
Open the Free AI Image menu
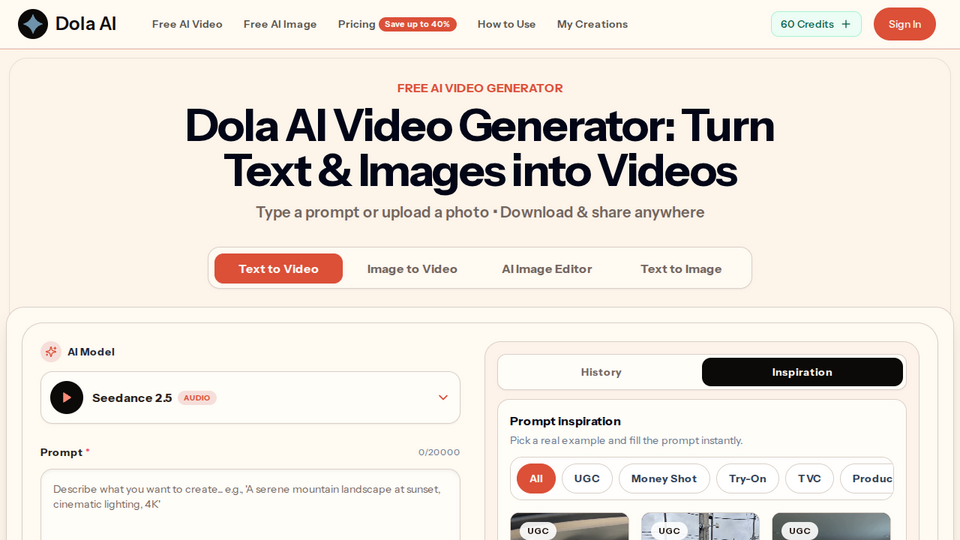(280, 24)
